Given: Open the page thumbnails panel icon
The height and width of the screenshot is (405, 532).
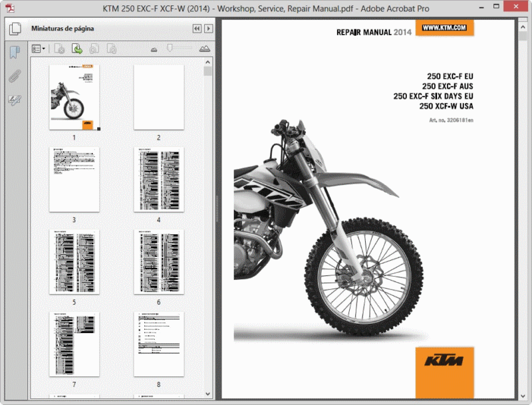Looking at the screenshot, I should [15, 29].
